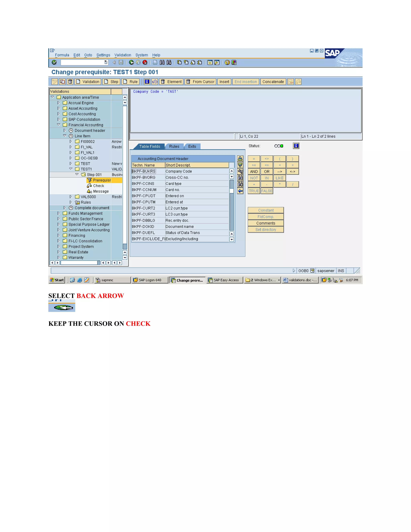The image size is (411, 532).
Task: Click the From Cursor delete button
Action: (x=200, y=82)
